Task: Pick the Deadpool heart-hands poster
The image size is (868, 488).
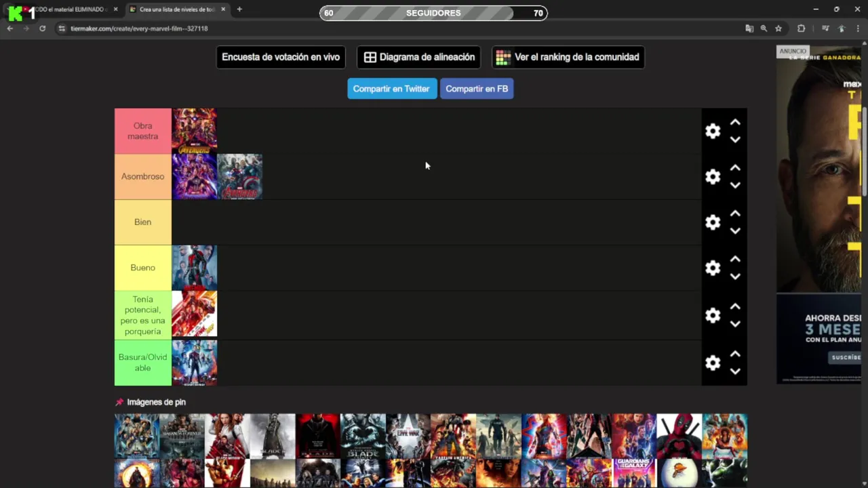Action: (679, 436)
